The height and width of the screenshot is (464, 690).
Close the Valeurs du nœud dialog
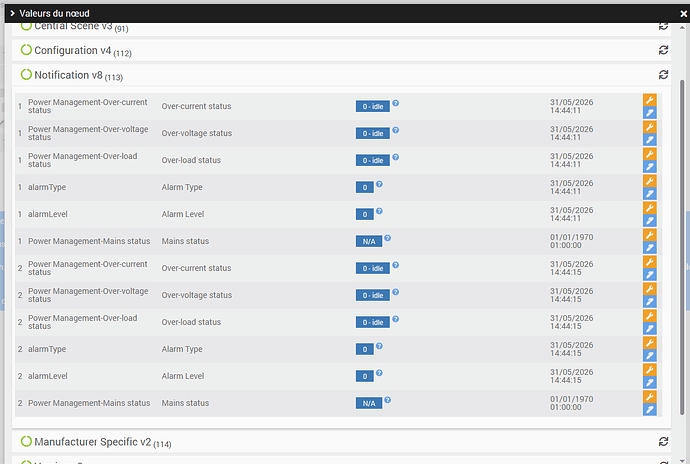click(x=683, y=14)
